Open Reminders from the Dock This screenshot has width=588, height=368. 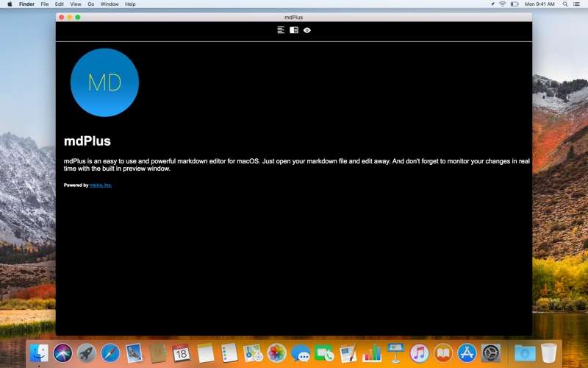[x=229, y=353]
